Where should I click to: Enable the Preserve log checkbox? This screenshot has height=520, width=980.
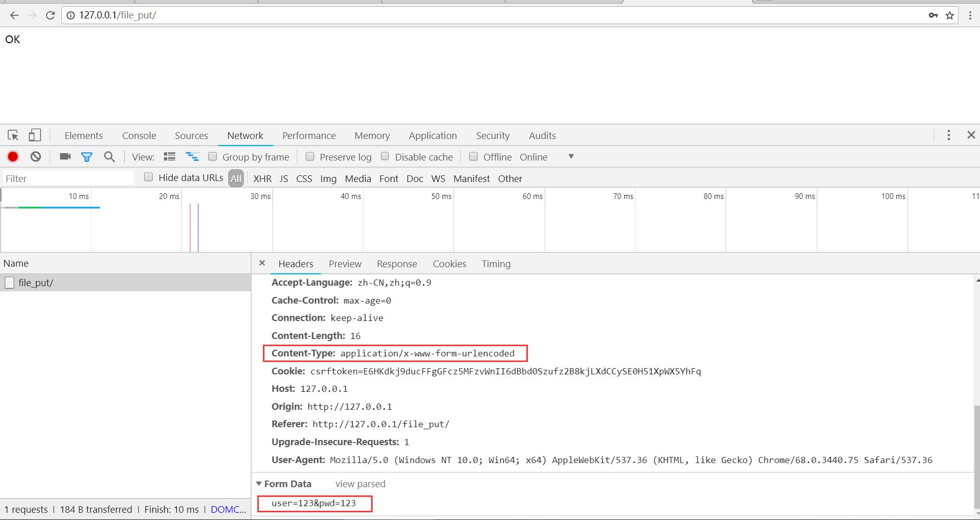click(x=310, y=156)
